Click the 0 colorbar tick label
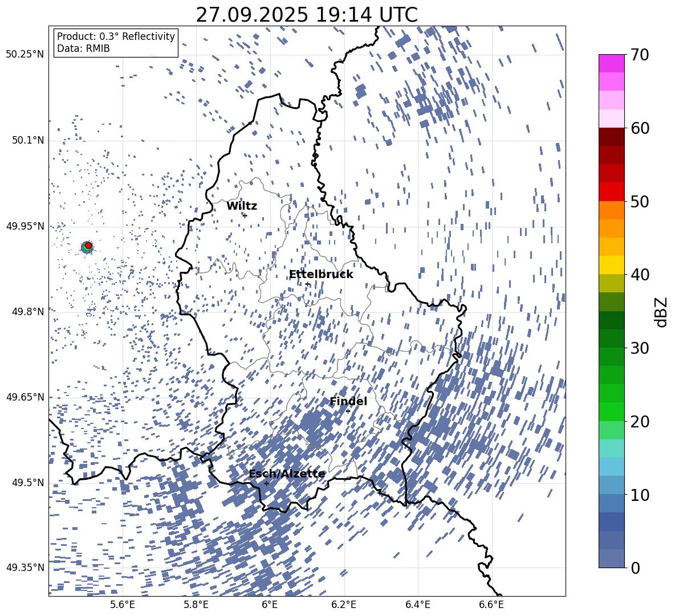Image resolution: width=675 pixels, height=616 pixels. click(635, 568)
